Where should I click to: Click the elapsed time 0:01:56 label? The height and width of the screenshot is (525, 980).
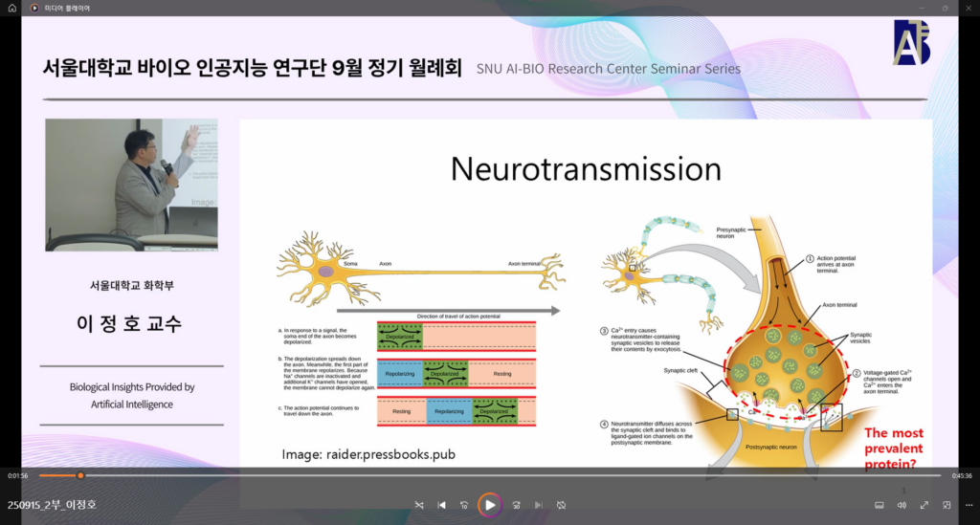point(18,475)
